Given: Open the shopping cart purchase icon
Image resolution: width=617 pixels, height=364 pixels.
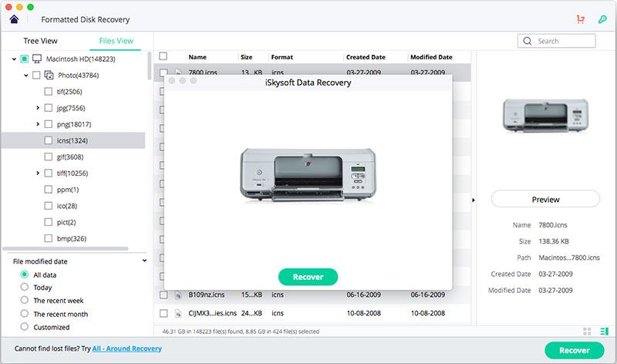Looking at the screenshot, I should point(581,19).
